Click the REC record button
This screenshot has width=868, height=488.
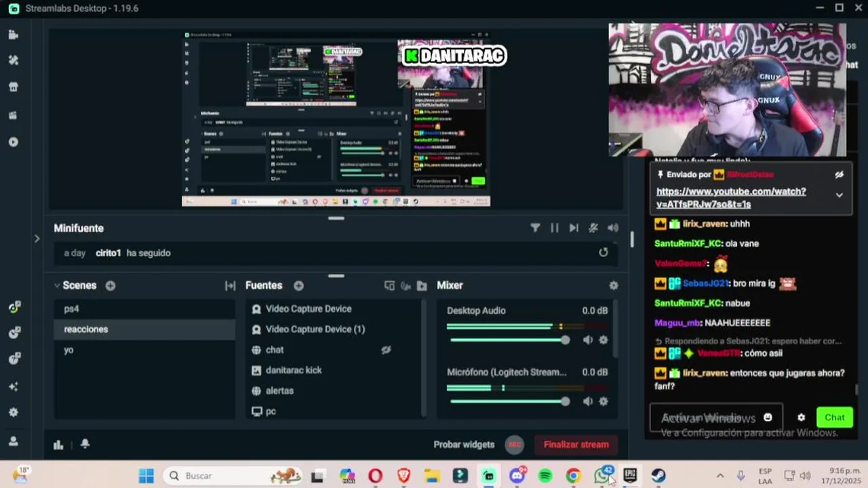(x=515, y=445)
